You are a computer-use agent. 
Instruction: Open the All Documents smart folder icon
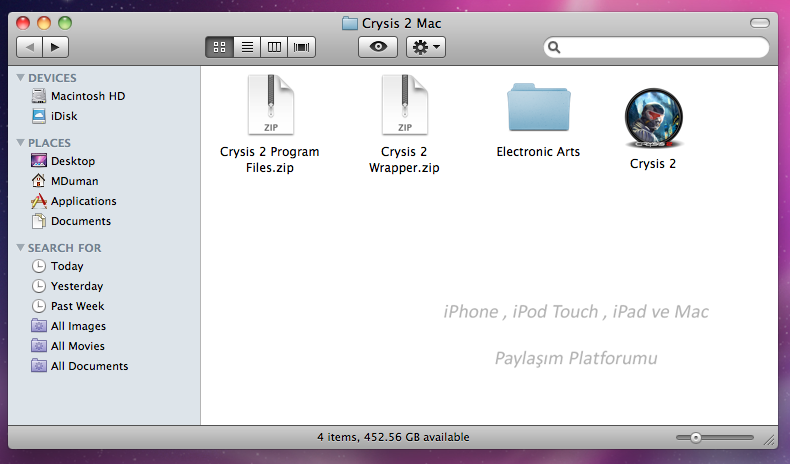tap(39, 366)
